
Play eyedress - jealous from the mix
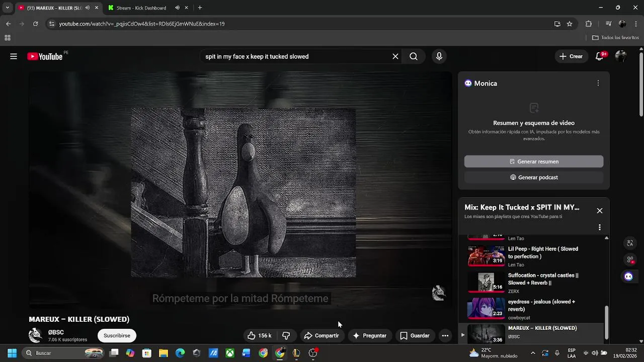[x=533, y=309]
